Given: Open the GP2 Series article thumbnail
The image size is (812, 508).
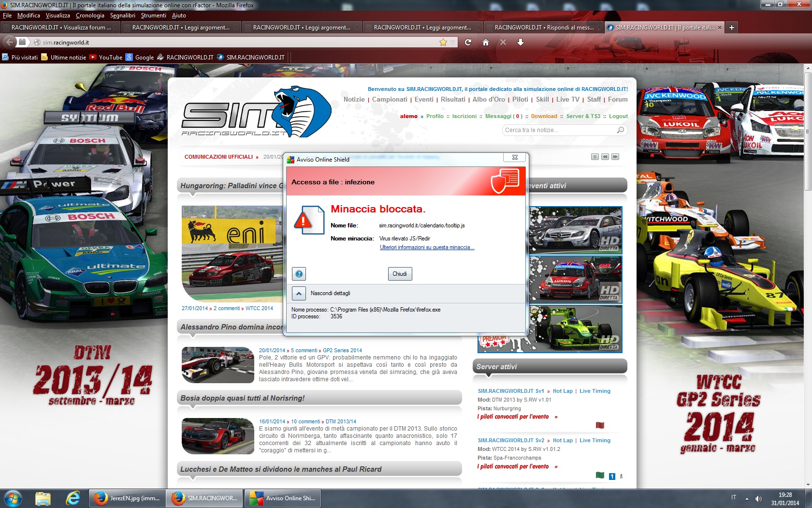Looking at the screenshot, I should point(217,365).
